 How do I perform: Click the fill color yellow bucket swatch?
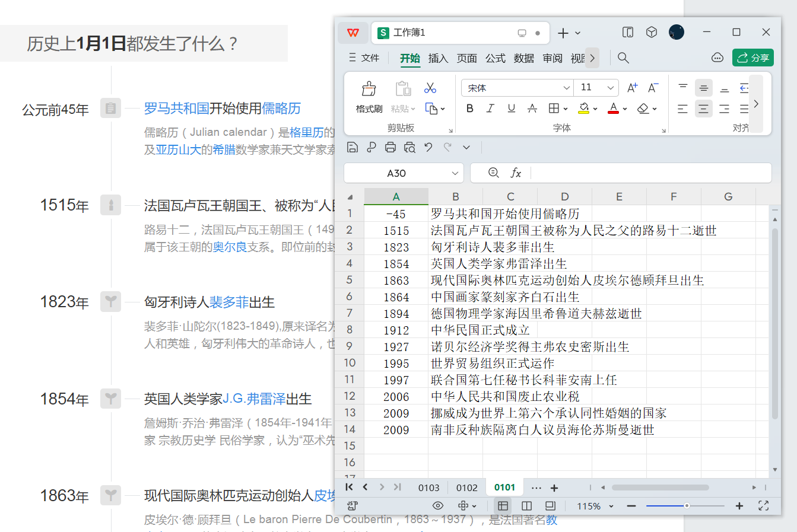point(583,109)
